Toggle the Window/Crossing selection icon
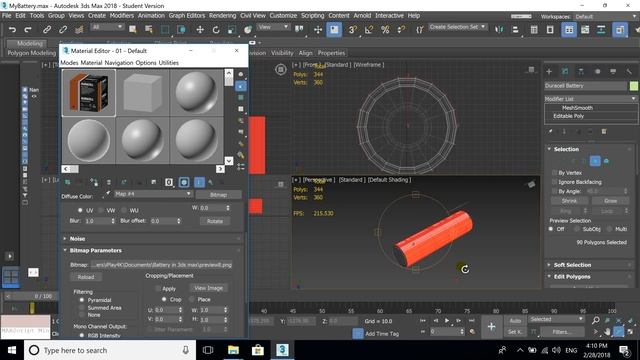Screen dimensions: 640x360 [181, 29]
